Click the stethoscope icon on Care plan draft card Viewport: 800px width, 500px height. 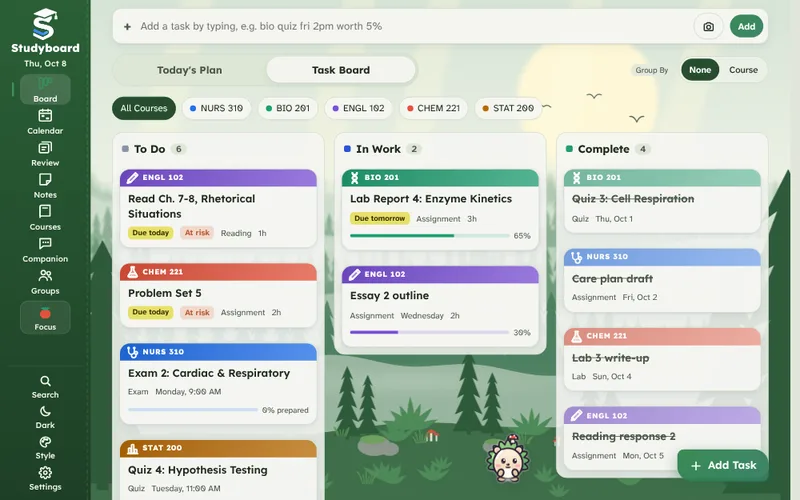(x=576, y=257)
